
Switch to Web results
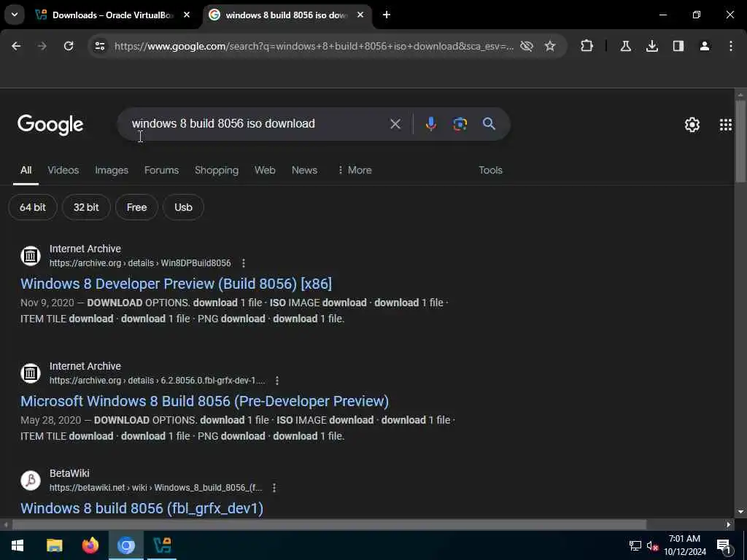[265, 171]
